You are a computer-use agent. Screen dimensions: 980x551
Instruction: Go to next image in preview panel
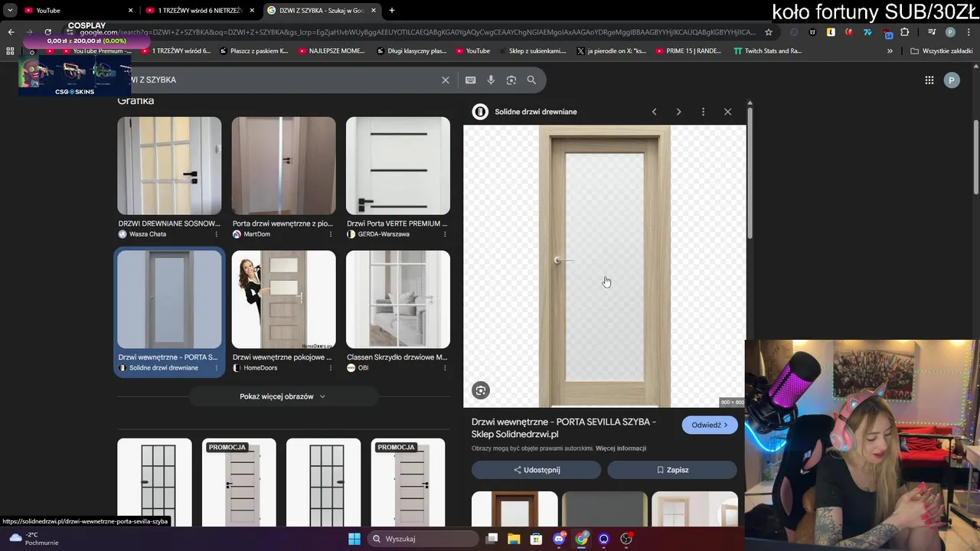(x=678, y=112)
